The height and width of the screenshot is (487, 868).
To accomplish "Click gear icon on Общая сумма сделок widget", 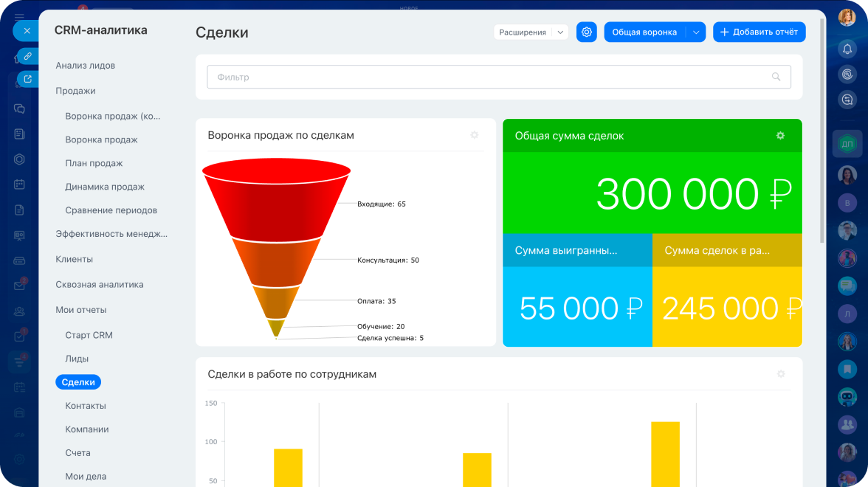I will coord(780,136).
